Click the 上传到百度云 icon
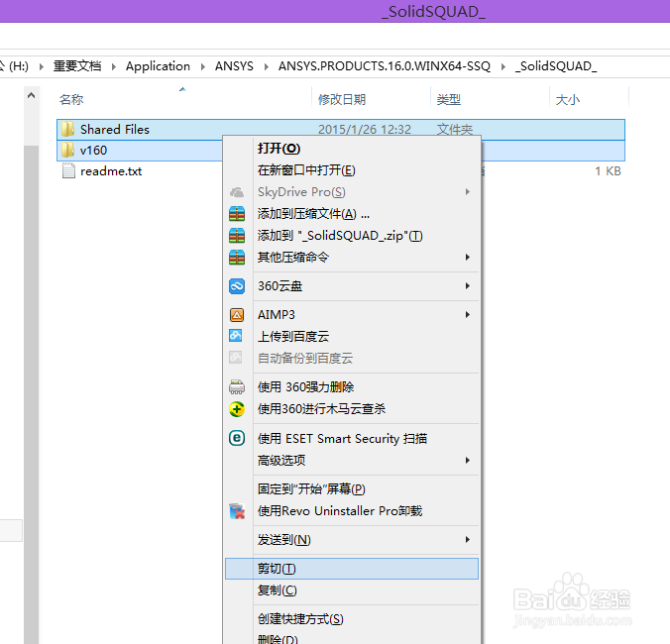Viewport: 670px width, 644px height. [236, 336]
